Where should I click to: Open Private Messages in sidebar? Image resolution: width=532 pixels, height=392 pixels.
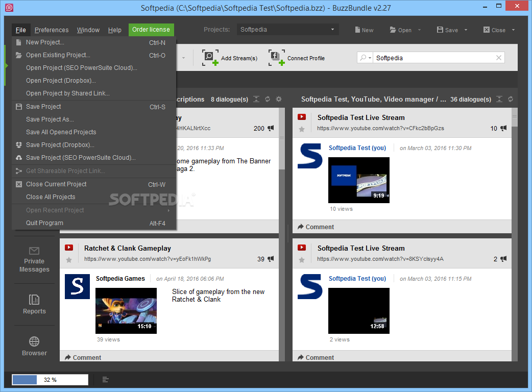click(x=34, y=260)
